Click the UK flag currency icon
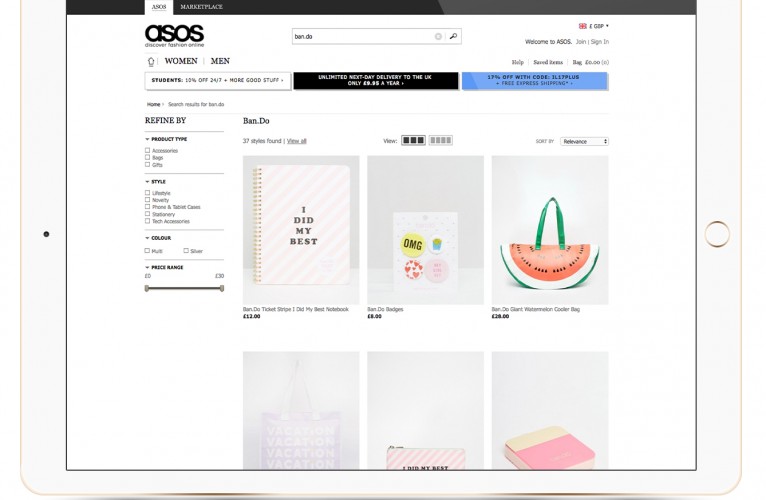Screen dimensions: 766x500 click(583, 26)
